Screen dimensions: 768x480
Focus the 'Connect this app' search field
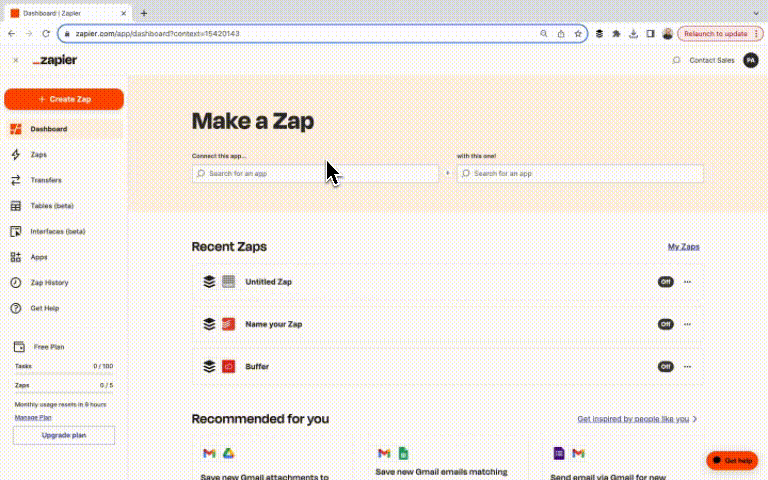(315, 173)
